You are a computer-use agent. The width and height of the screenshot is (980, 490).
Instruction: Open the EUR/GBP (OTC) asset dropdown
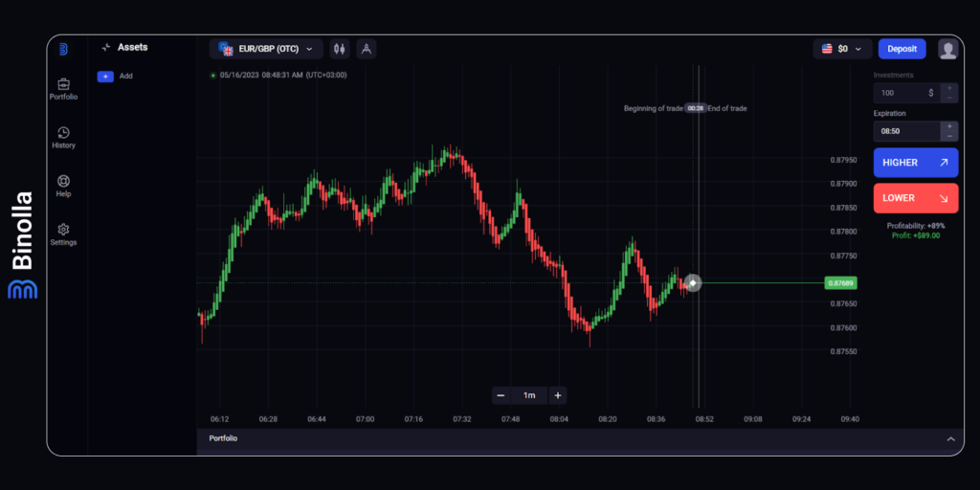coord(266,49)
